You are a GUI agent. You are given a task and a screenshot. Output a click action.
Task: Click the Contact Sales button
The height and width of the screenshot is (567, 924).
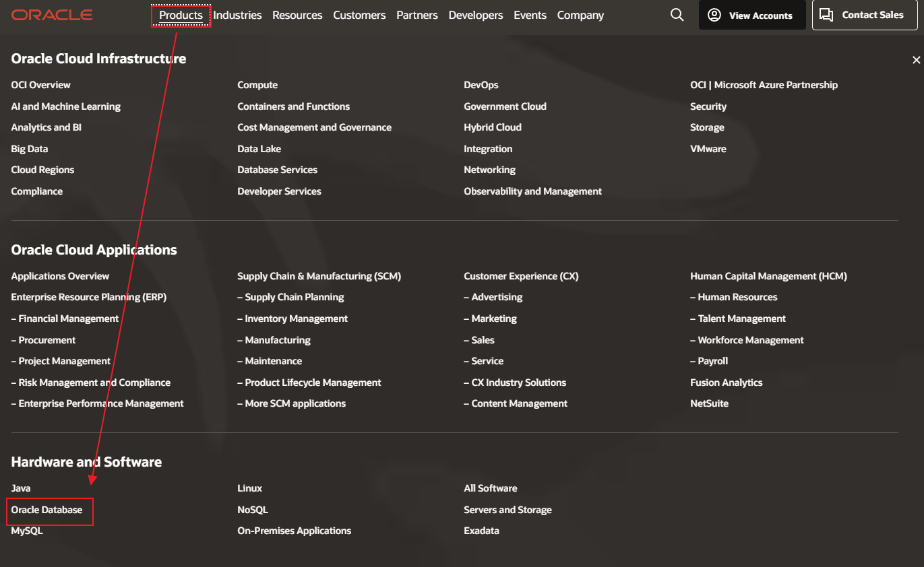(x=865, y=15)
